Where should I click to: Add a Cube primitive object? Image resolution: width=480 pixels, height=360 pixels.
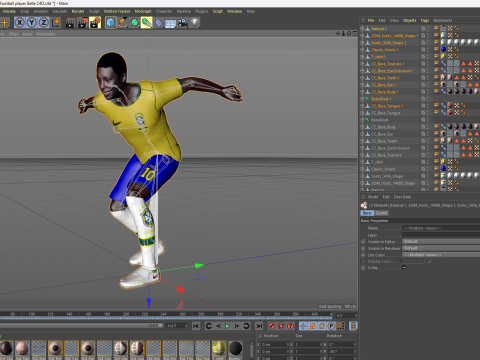[x=110, y=23]
